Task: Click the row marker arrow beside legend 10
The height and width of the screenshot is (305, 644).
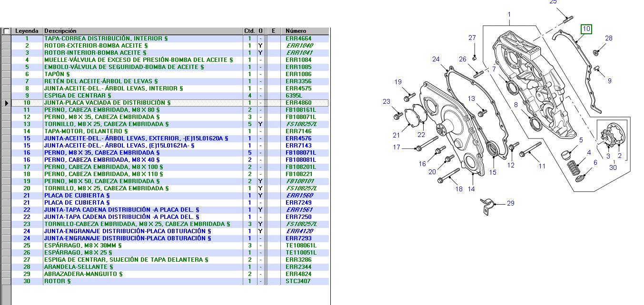Action: [6, 103]
